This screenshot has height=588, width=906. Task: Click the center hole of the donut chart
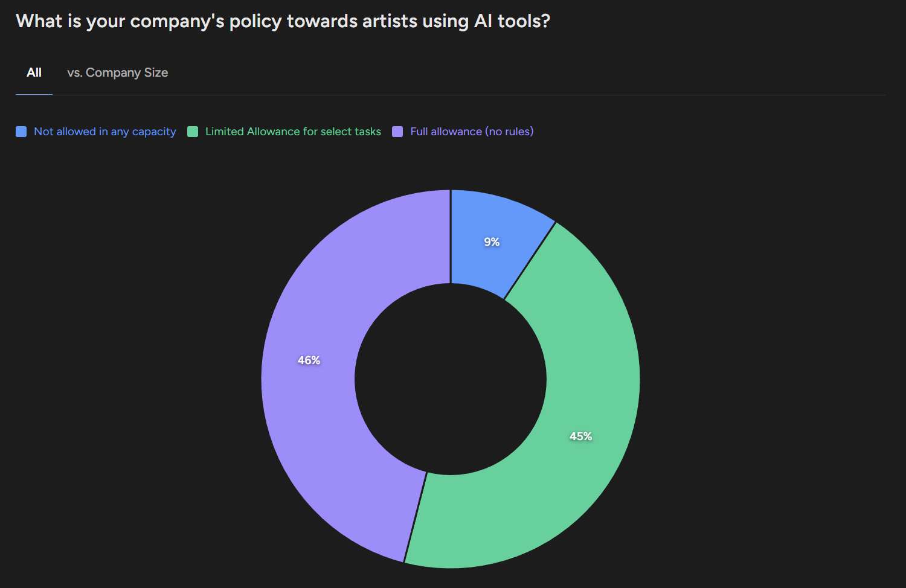click(x=451, y=379)
